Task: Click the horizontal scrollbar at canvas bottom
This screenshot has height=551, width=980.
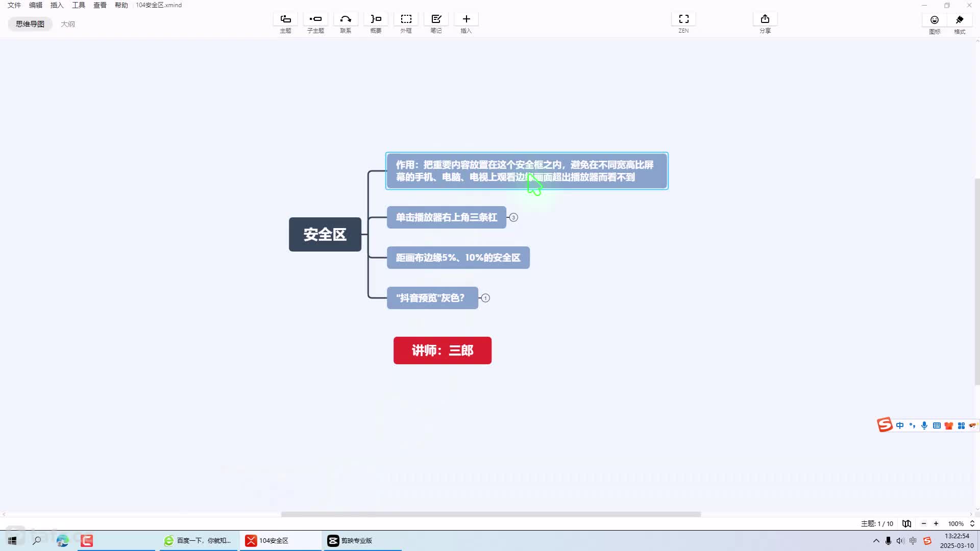Action: point(491,514)
